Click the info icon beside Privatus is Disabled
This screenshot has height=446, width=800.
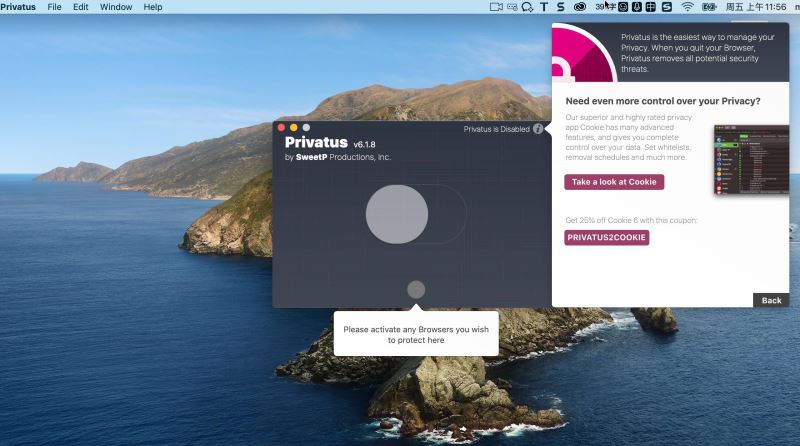(x=538, y=129)
